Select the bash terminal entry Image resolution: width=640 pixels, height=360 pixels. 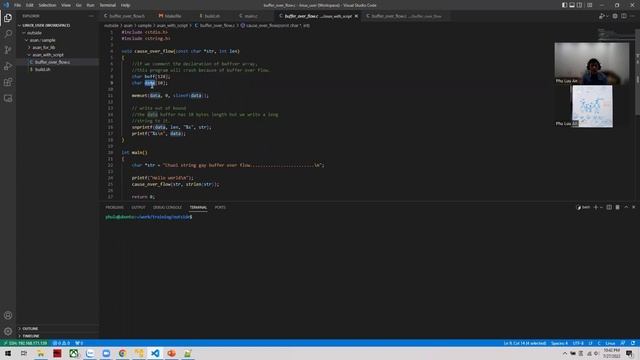point(583,207)
